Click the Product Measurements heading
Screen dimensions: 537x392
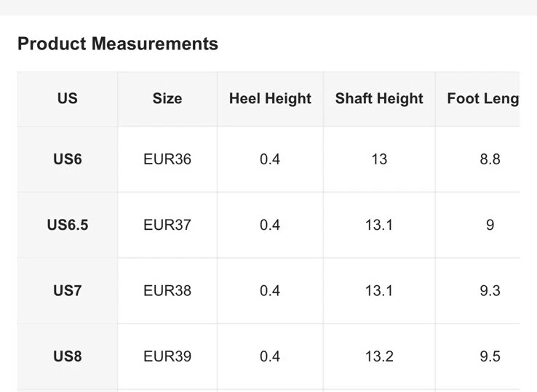pyautogui.click(x=118, y=44)
